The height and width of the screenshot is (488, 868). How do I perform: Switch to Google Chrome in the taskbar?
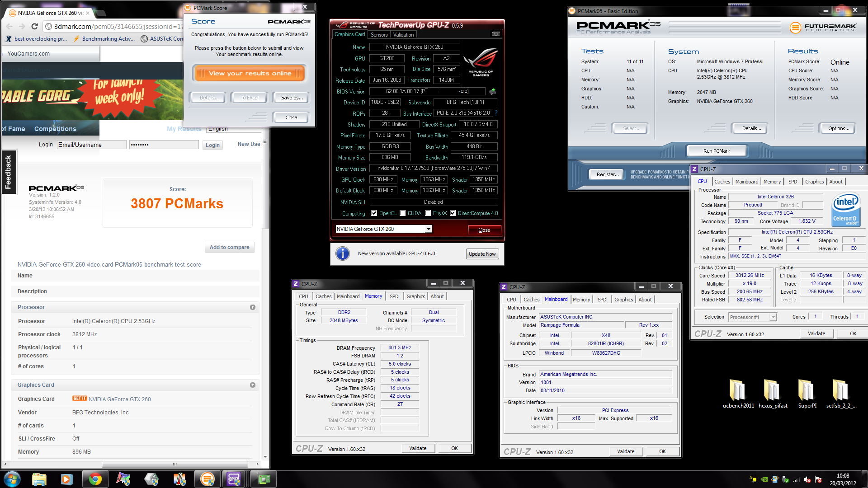pyautogui.click(x=95, y=479)
